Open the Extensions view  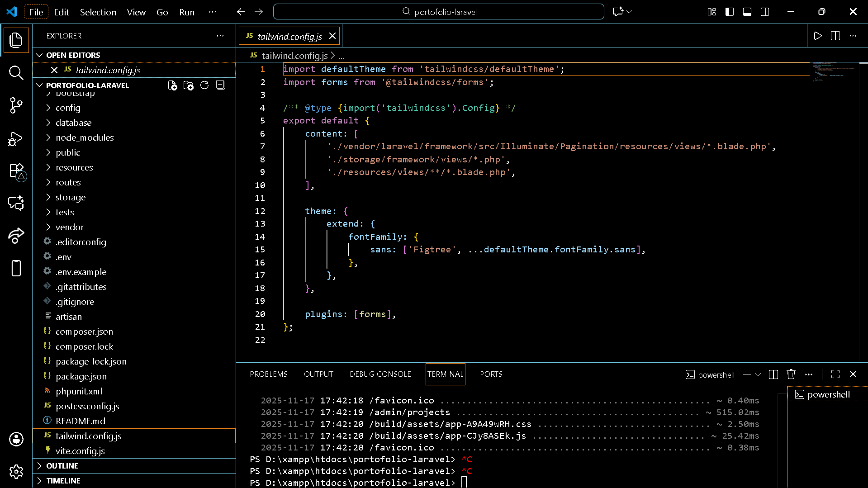tap(16, 171)
